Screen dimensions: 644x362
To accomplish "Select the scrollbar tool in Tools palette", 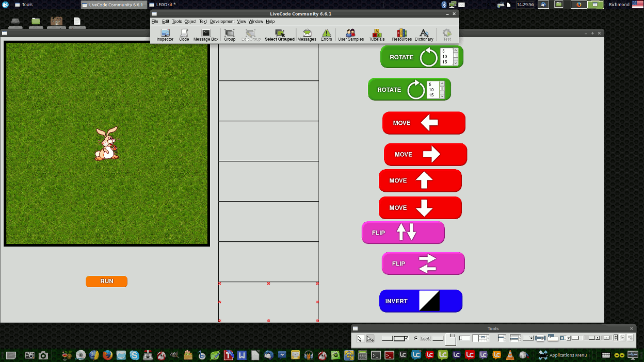I will [x=592, y=338].
